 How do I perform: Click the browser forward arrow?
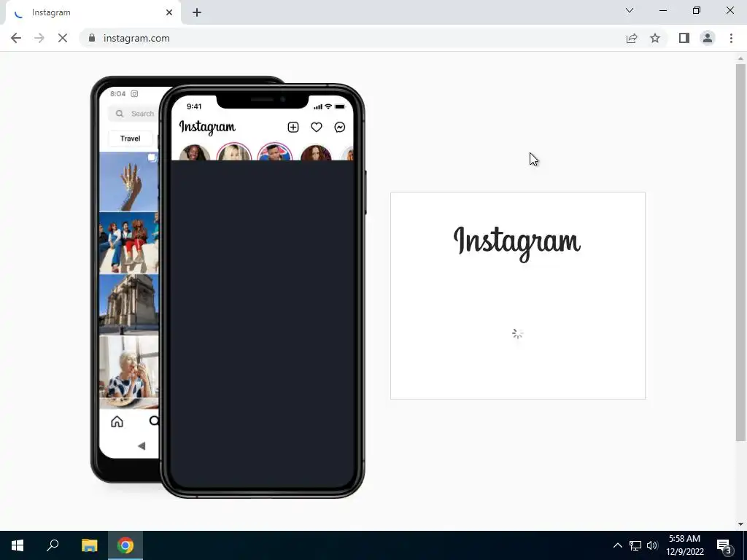coord(39,38)
